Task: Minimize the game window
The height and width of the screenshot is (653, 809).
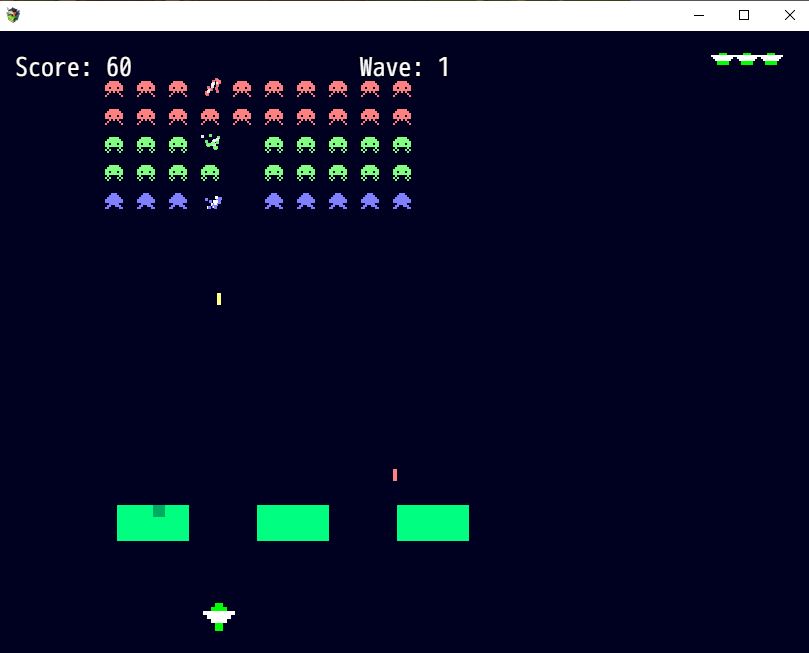Action: tap(699, 15)
